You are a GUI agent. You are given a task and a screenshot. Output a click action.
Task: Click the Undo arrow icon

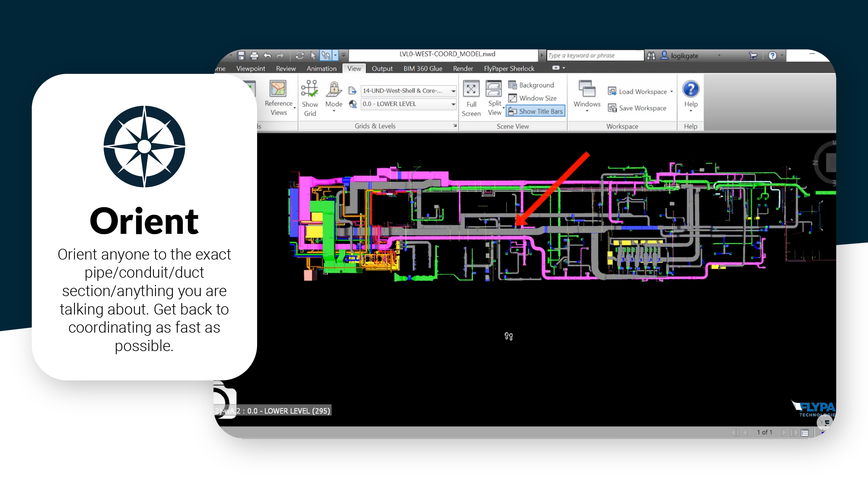point(267,55)
